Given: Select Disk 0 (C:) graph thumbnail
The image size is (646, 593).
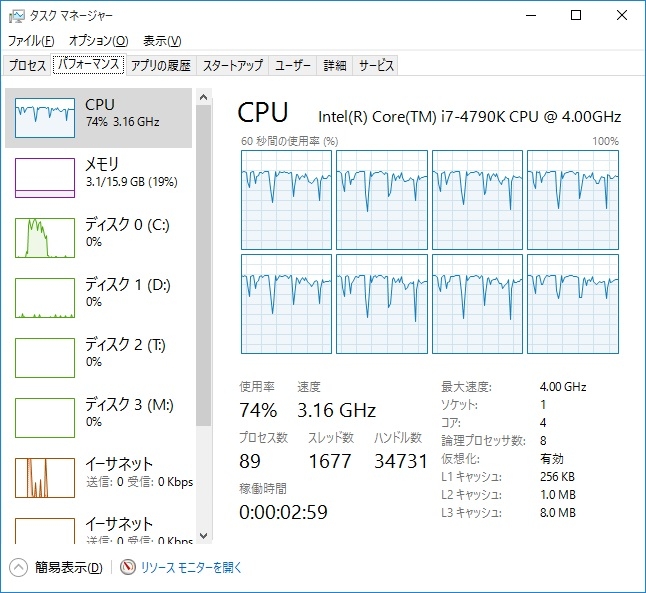Looking at the screenshot, I should point(45,238).
